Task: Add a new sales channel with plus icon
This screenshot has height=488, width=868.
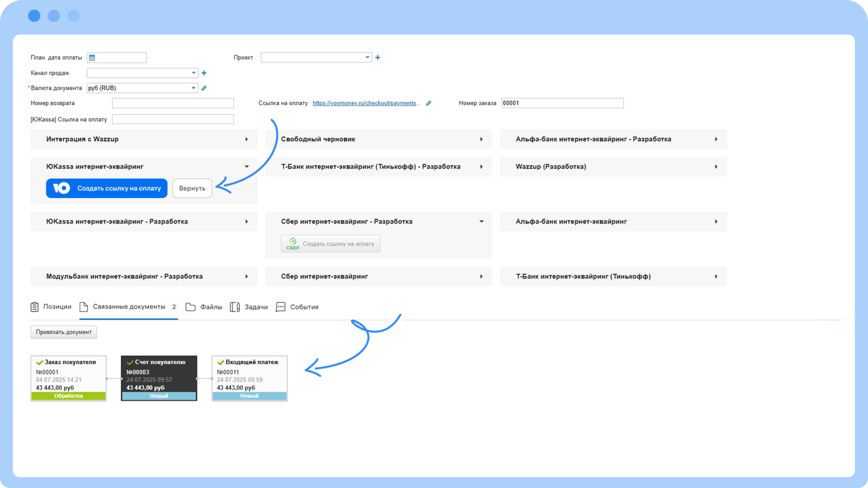Action: tap(204, 73)
